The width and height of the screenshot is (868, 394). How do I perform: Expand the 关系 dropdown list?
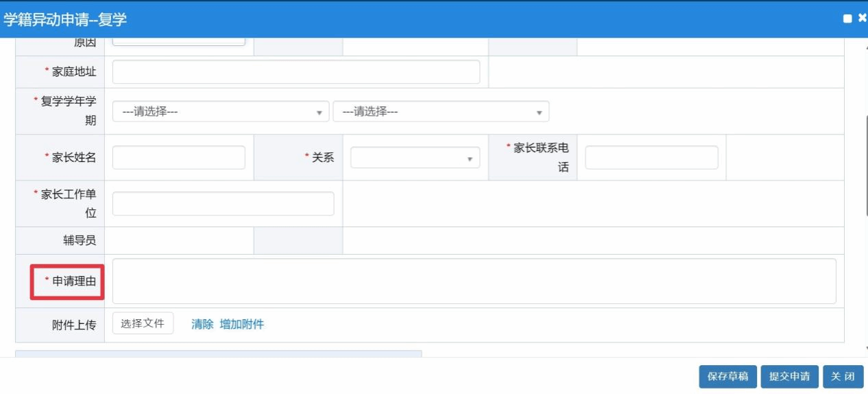415,158
